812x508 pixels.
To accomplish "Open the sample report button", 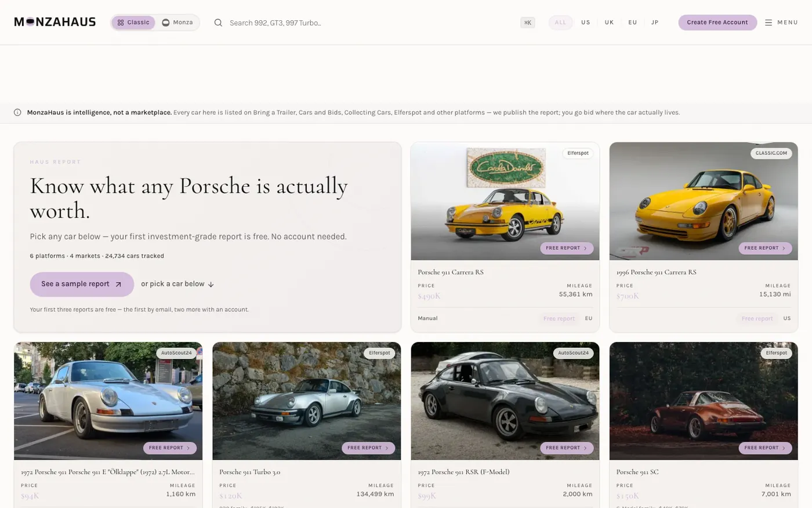I will 82,284.
